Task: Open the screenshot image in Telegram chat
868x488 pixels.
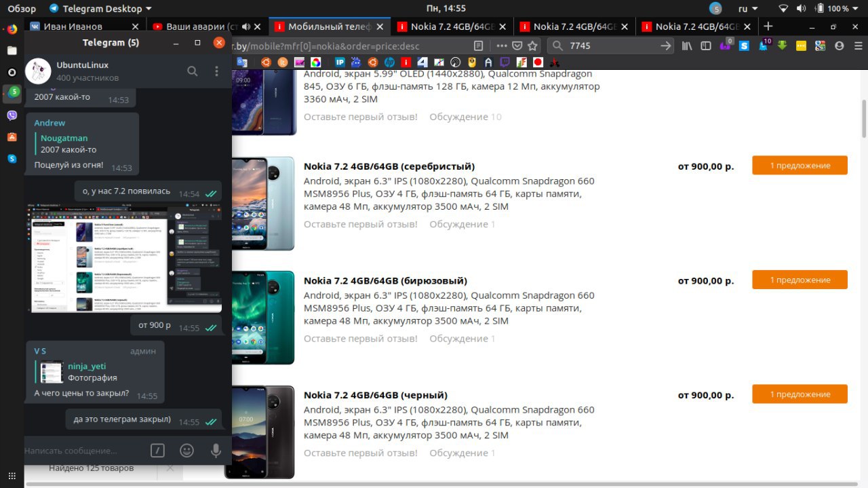Action: [x=125, y=259]
